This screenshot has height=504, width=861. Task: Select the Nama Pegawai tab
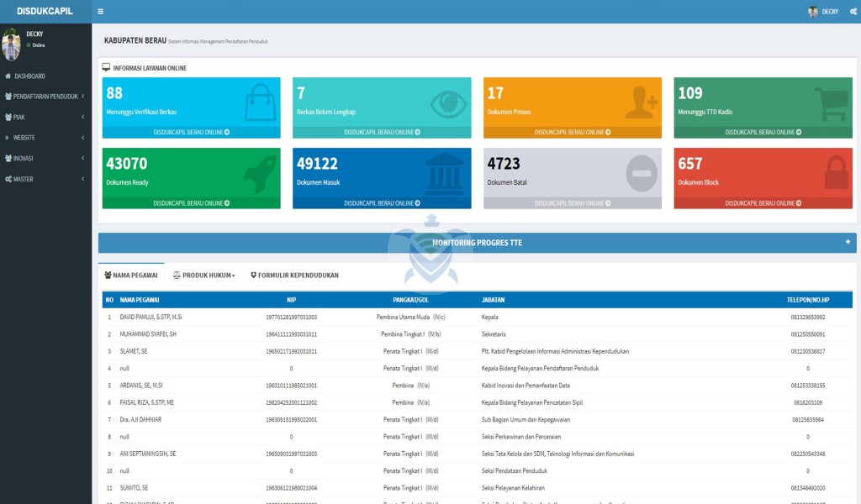(x=131, y=276)
